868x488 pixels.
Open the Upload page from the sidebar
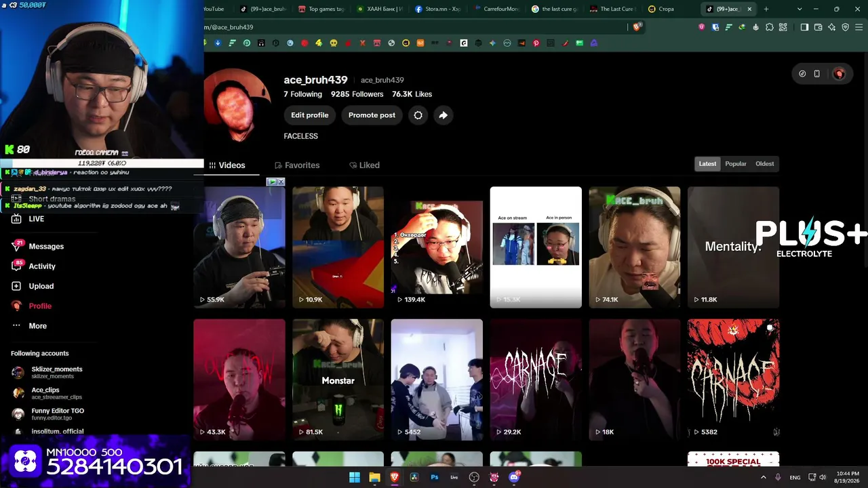click(33, 286)
